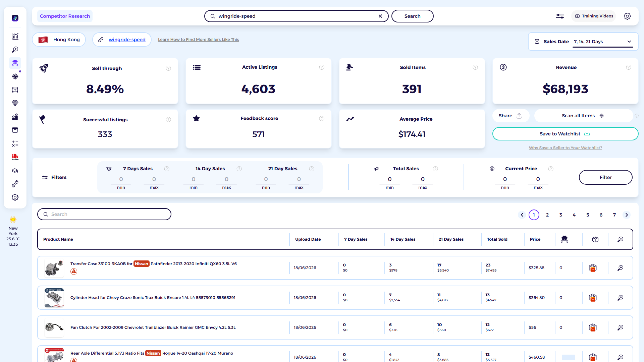644x362 pixels.
Task: Research Fan Clutch row magnifier icon
Action: [x=621, y=327]
